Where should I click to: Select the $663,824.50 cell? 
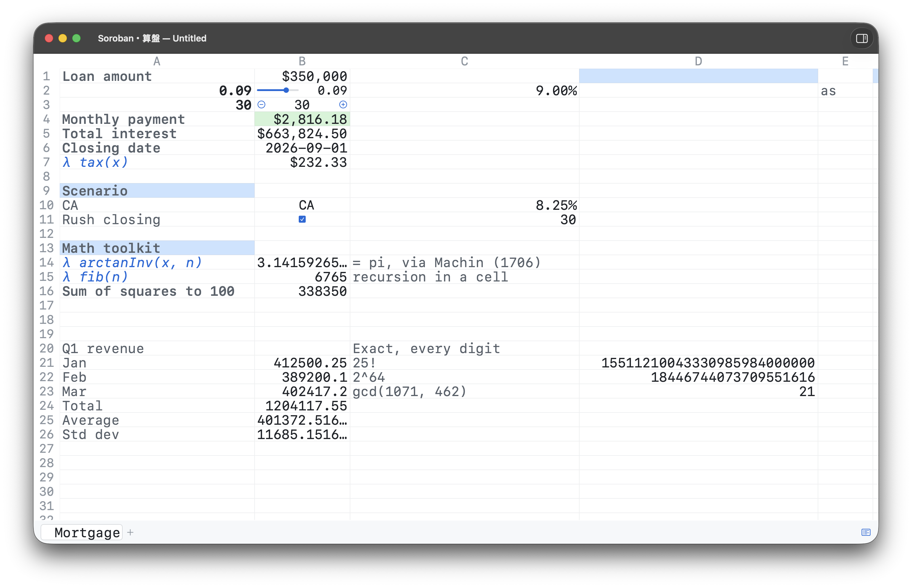[x=302, y=133]
